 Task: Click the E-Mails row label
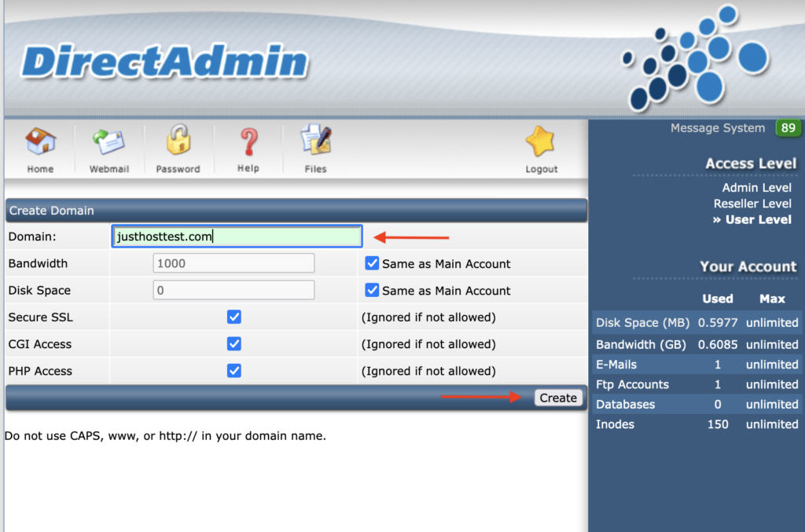(x=616, y=365)
